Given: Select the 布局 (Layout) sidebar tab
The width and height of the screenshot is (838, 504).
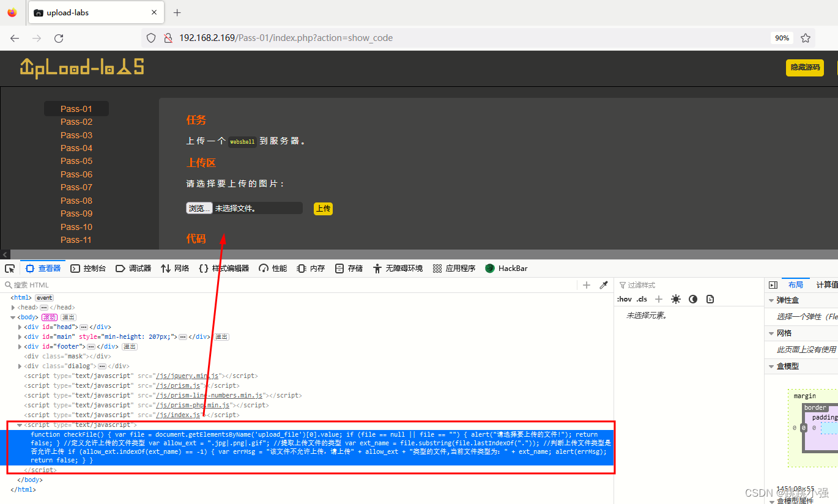Looking at the screenshot, I should pos(796,285).
